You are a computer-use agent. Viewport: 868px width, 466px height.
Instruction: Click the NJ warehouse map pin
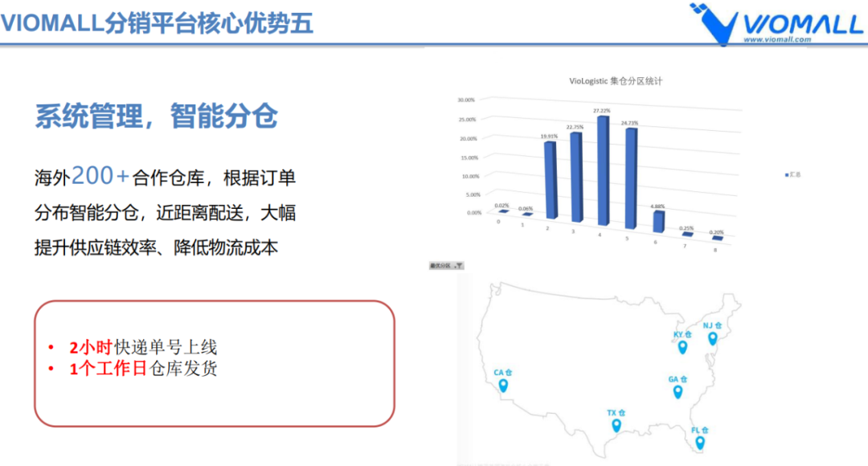(712, 338)
